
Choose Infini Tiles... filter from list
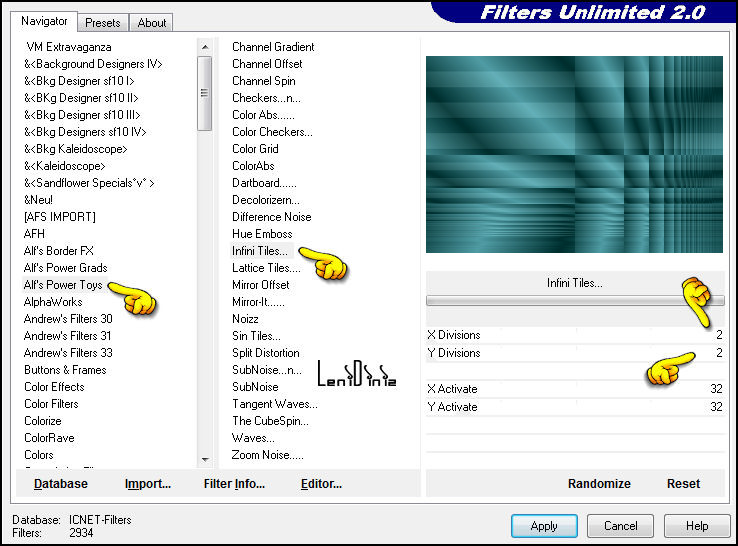tap(259, 251)
